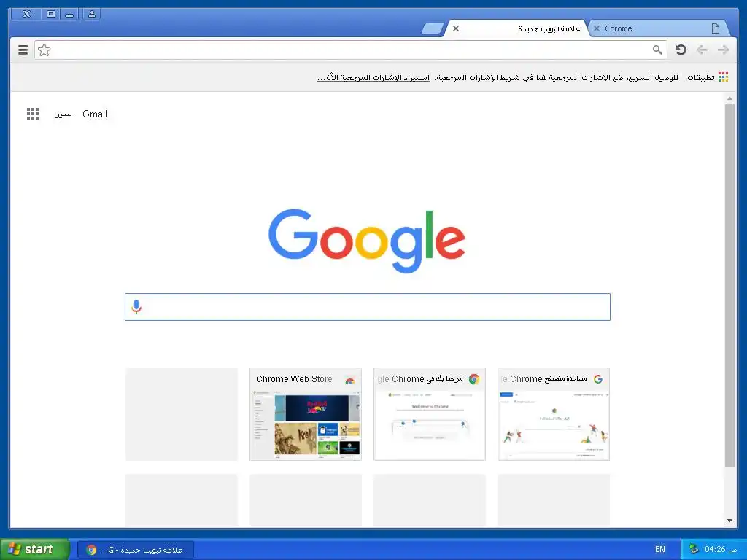Close the Chrome tab
747x560 pixels.
point(597,28)
